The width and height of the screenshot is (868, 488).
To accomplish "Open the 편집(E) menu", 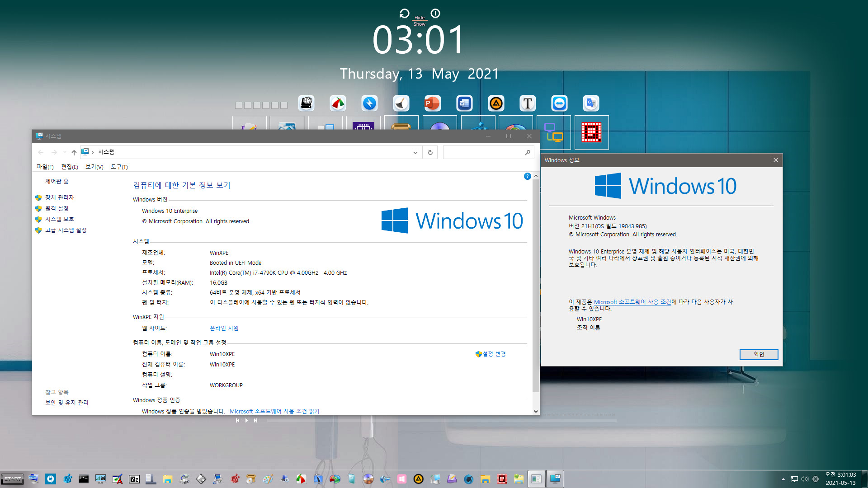I will pos(70,167).
